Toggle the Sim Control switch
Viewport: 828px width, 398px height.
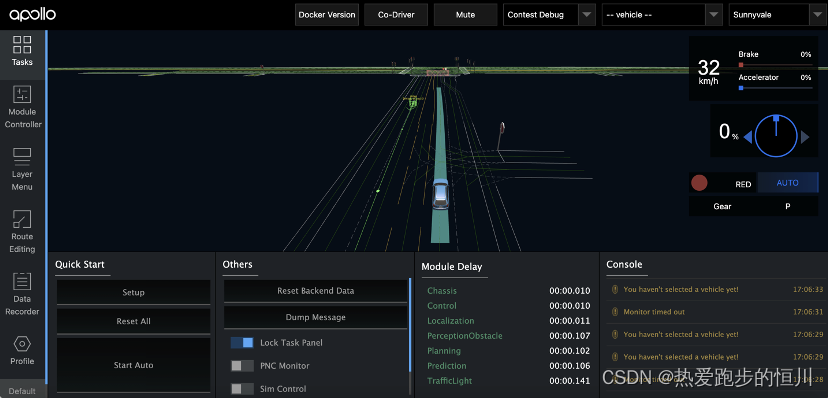(x=242, y=389)
